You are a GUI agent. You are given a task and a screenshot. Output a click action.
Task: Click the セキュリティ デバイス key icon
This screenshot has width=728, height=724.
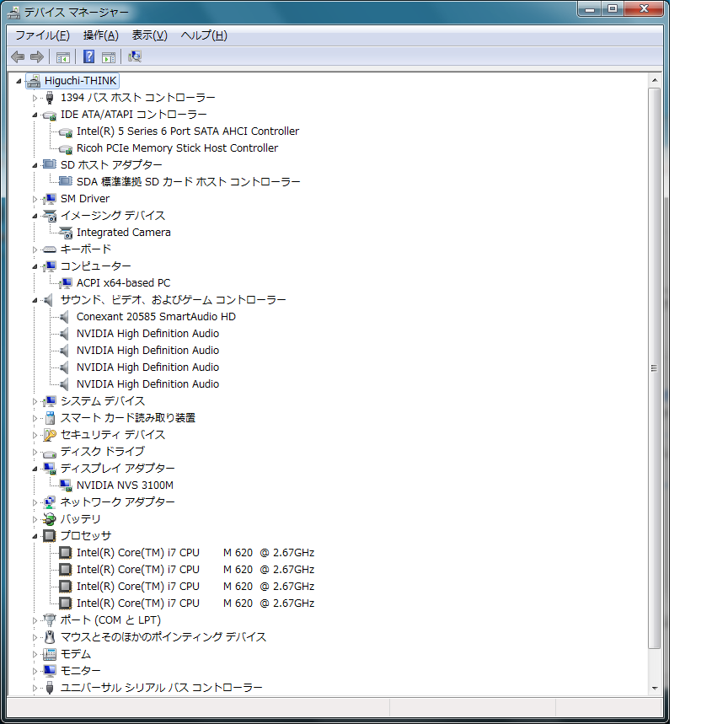tap(50, 435)
